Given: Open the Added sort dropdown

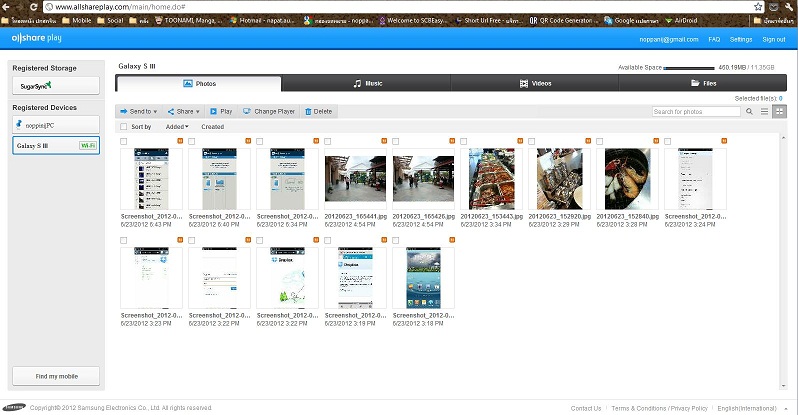Looking at the screenshot, I should click(177, 127).
